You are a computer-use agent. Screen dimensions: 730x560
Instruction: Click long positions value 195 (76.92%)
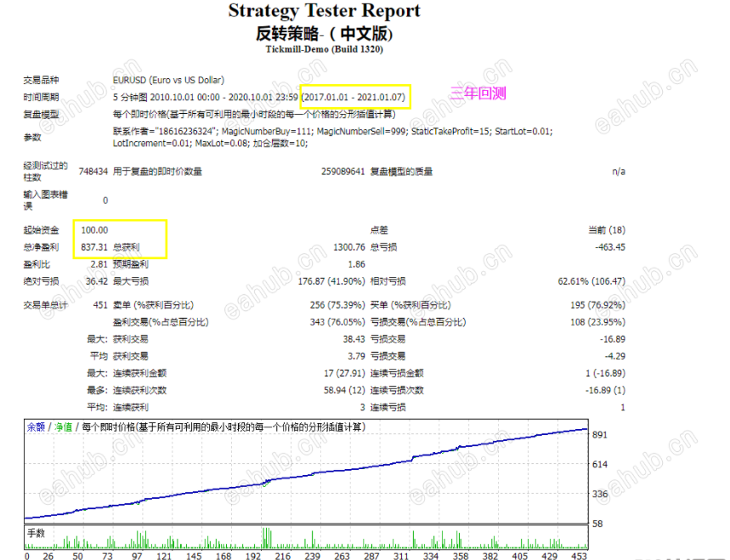click(597, 305)
